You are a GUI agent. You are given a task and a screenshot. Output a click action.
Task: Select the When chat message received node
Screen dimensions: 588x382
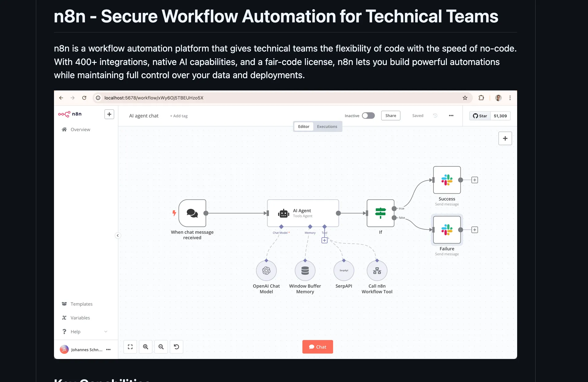click(x=192, y=213)
